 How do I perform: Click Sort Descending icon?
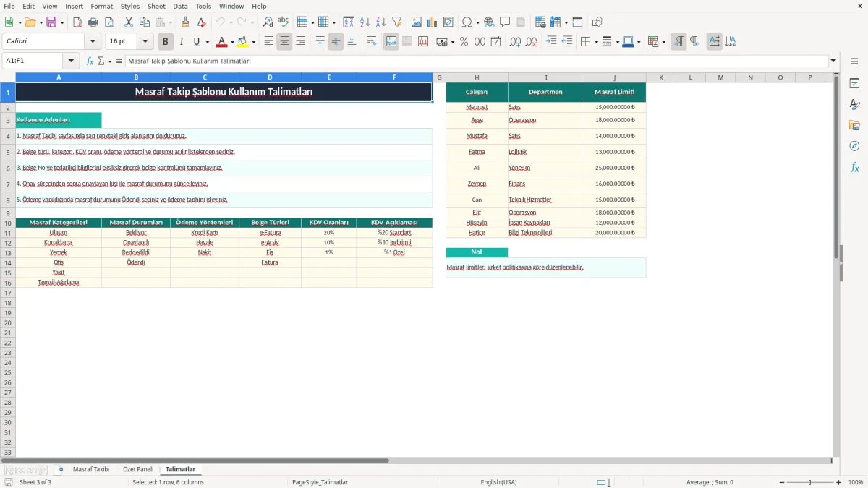pyautogui.click(x=381, y=22)
